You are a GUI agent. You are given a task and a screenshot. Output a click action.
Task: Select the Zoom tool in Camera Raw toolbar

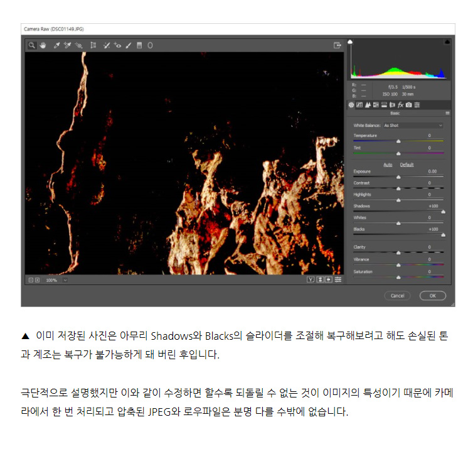[x=31, y=46]
